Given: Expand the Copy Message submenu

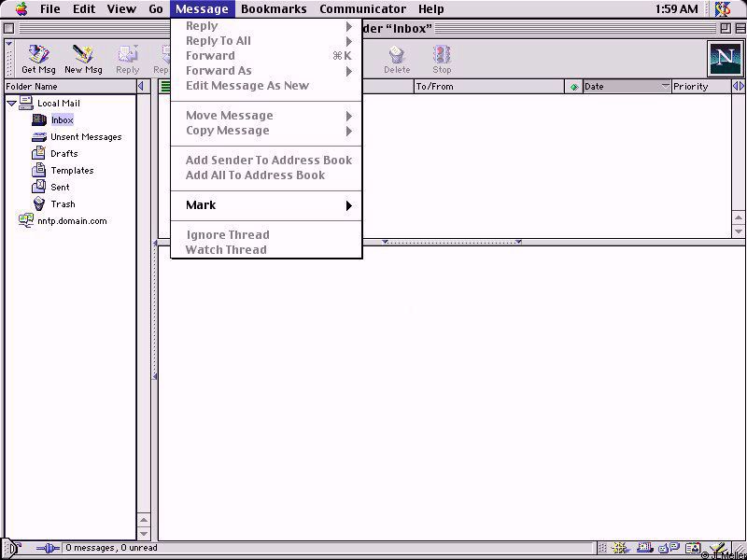Looking at the screenshot, I should 266,131.
